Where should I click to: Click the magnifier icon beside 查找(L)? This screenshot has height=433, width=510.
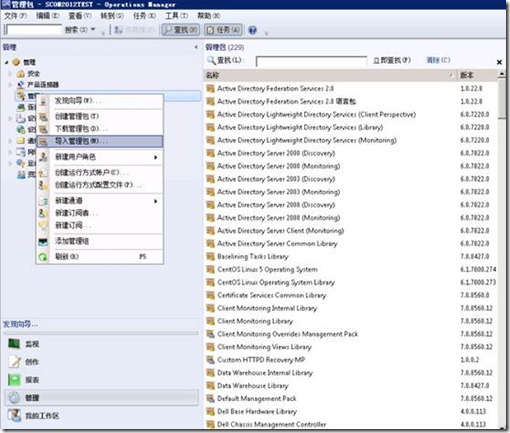211,60
